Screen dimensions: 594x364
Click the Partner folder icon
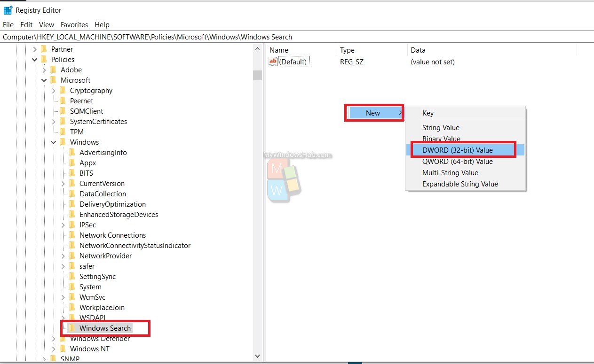tap(44, 49)
